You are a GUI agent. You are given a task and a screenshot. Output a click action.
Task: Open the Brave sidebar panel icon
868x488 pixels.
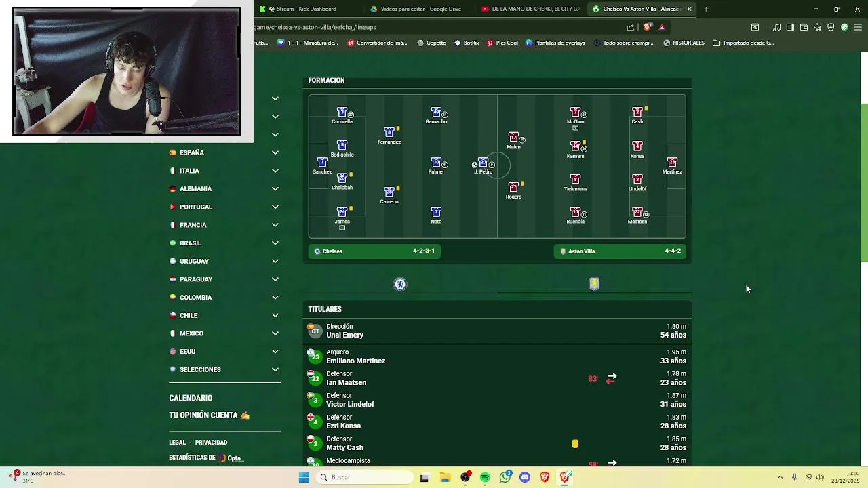790,27
